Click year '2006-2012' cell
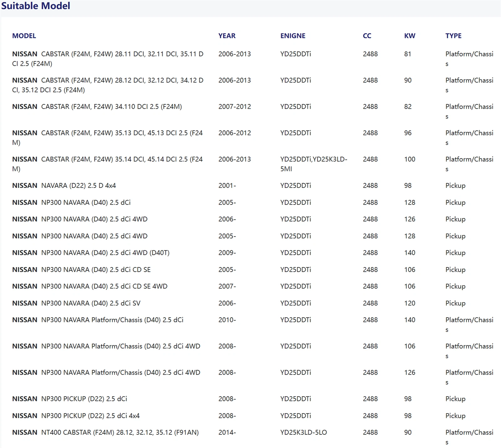501x448 pixels. point(235,133)
